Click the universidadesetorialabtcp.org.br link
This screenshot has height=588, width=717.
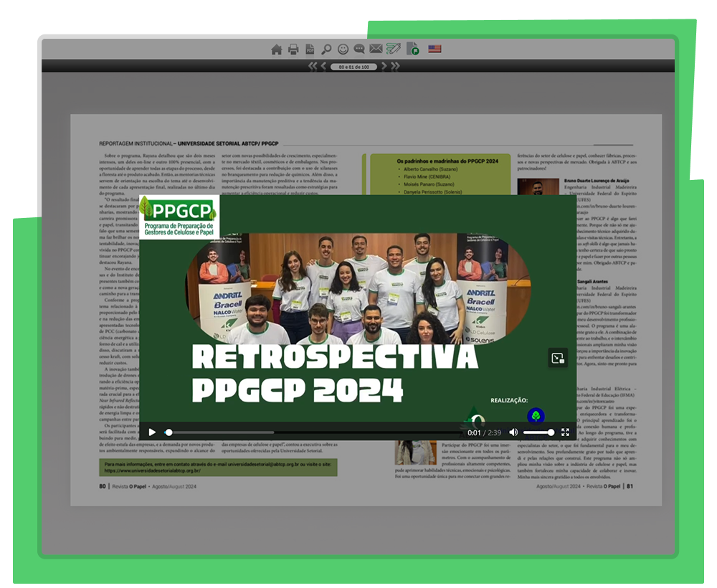click(x=152, y=470)
